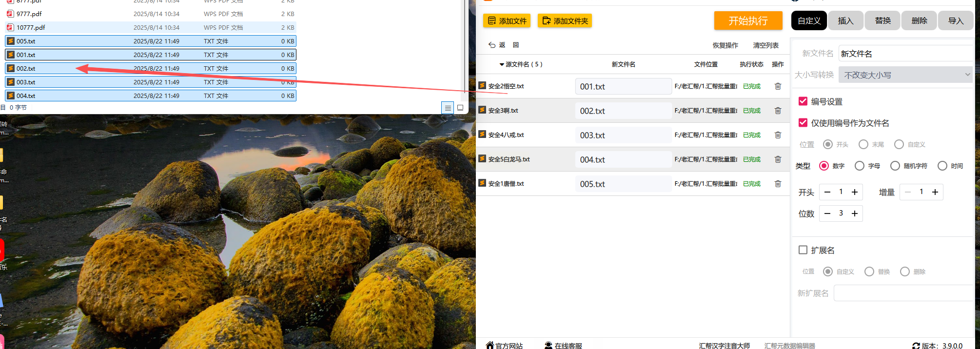Screen dimensions: 980x349
Task: Click 清空列表 to clear the list
Action: [765, 45]
